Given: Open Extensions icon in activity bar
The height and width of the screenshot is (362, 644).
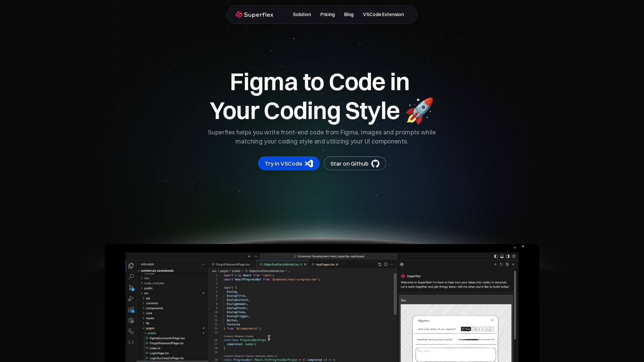Looking at the screenshot, I should (x=131, y=310).
